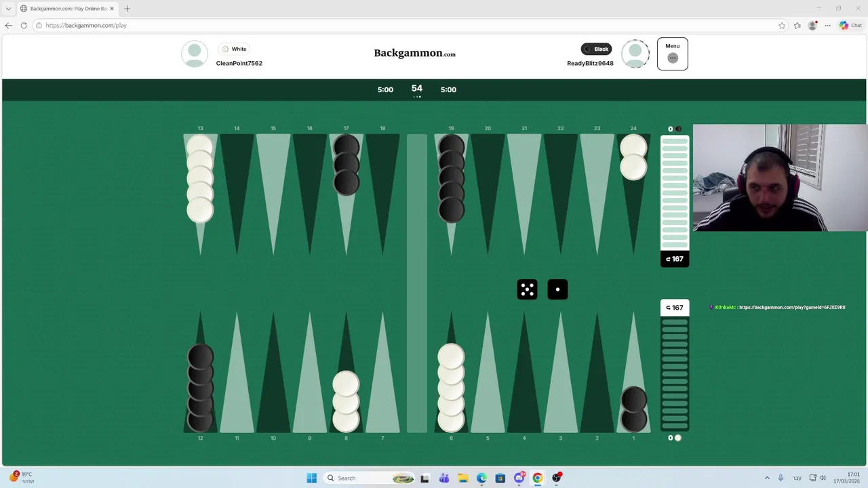Image resolution: width=868 pixels, height=488 pixels.
Task: Click white's 167 pip count
Action: (675, 308)
